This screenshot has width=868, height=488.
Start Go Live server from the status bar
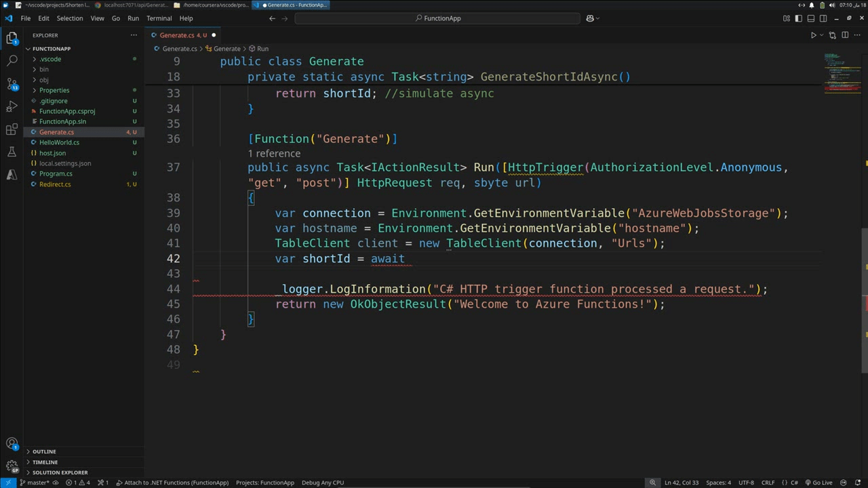coord(821,483)
